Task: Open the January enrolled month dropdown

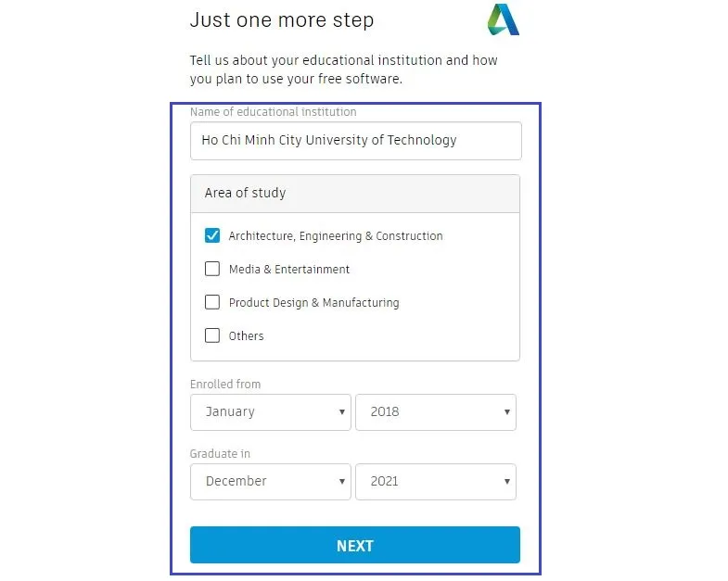Action: click(x=271, y=412)
